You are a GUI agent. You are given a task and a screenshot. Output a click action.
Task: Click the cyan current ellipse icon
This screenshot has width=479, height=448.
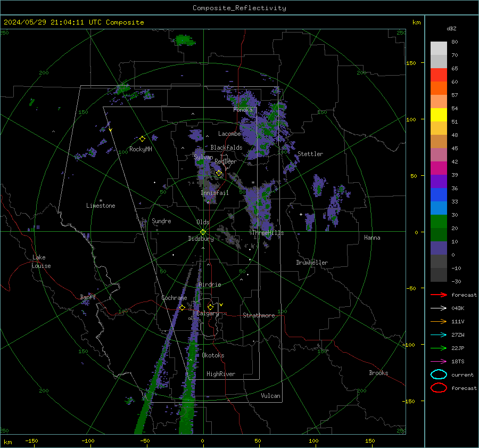pos(439,374)
